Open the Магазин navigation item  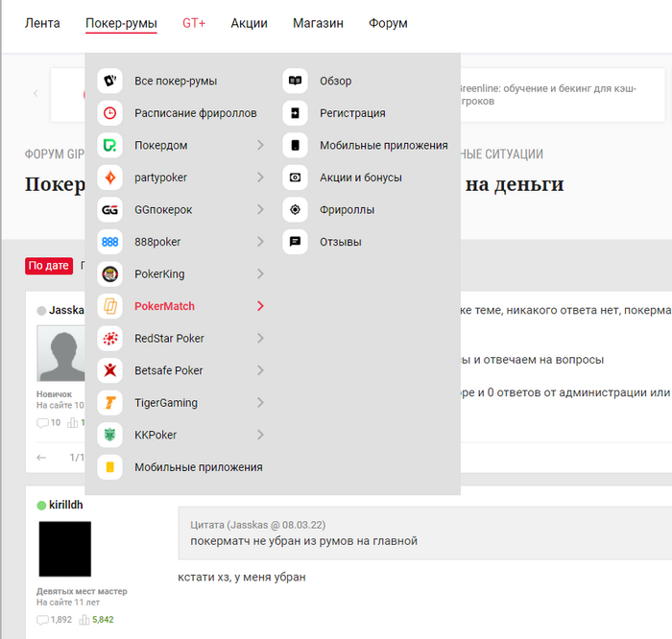click(318, 23)
